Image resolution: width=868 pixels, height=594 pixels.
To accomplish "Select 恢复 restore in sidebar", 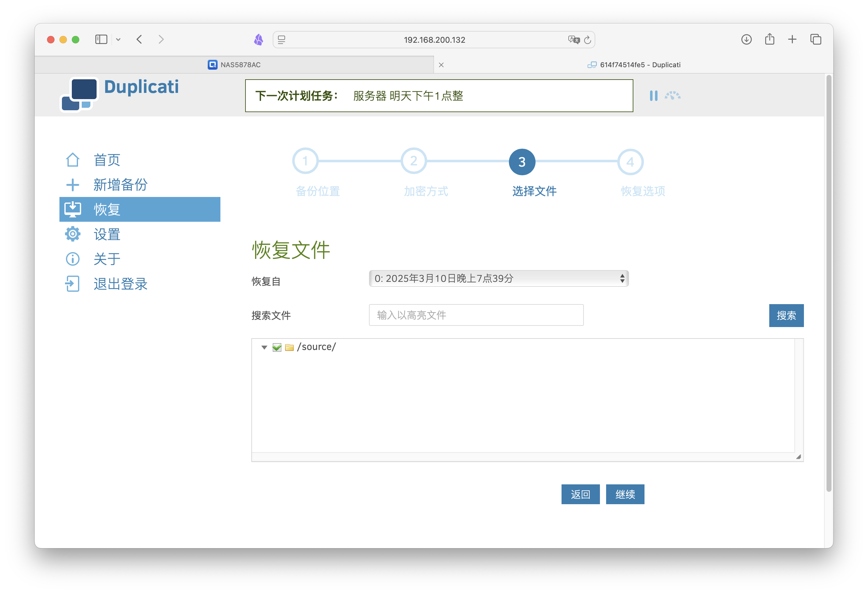I will 140,209.
